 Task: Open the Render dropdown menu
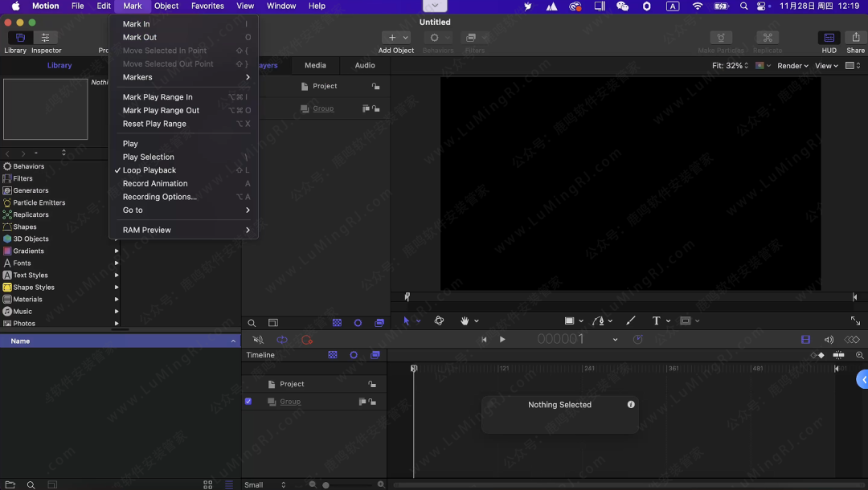pos(792,66)
